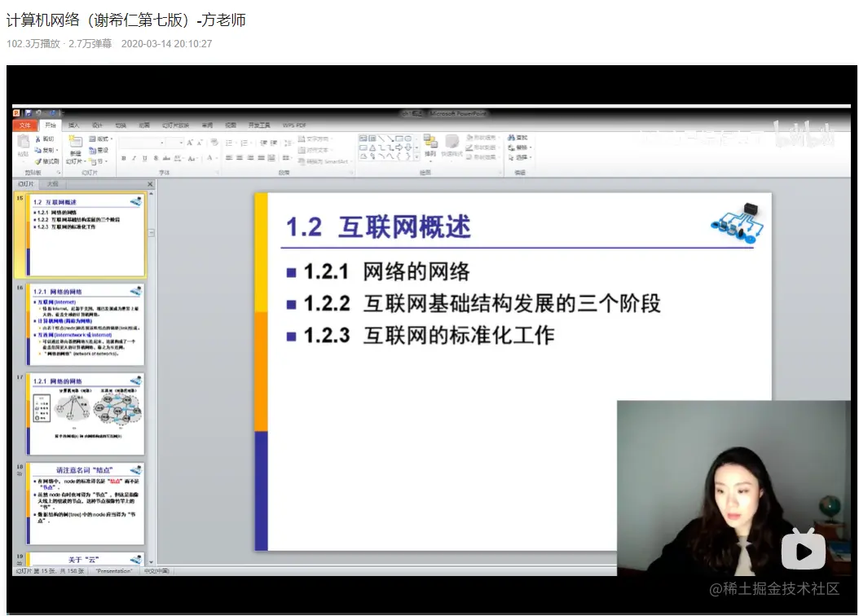Click the Cut (剪切) scissors icon
Screen dimensions: 859x616
click(x=37, y=139)
